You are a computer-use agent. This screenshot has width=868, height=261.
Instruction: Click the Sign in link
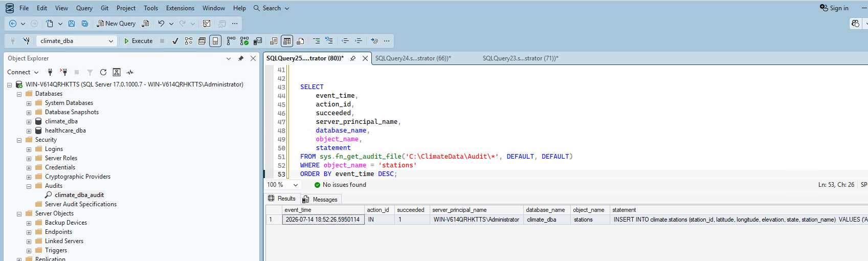tap(839, 8)
